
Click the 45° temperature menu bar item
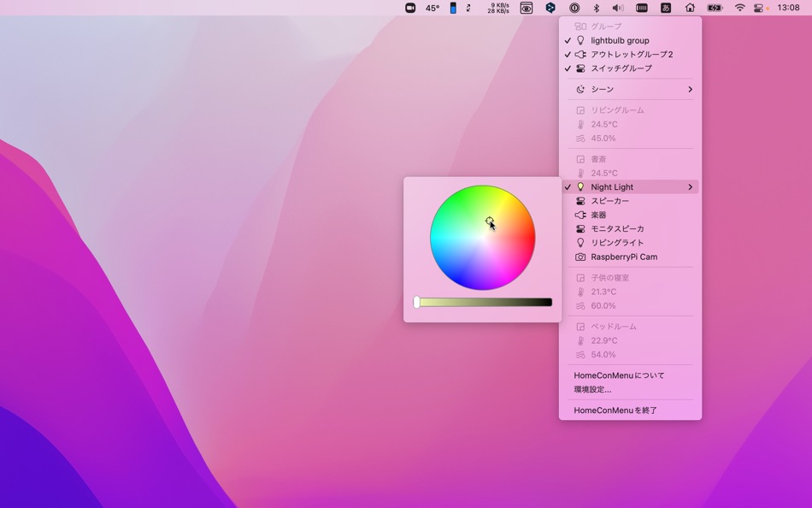pos(432,8)
